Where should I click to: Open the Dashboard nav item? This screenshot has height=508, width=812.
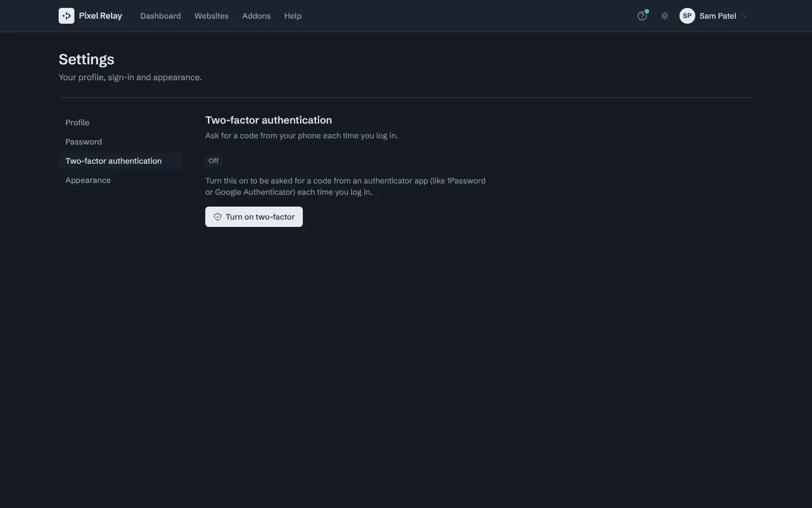pos(161,16)
